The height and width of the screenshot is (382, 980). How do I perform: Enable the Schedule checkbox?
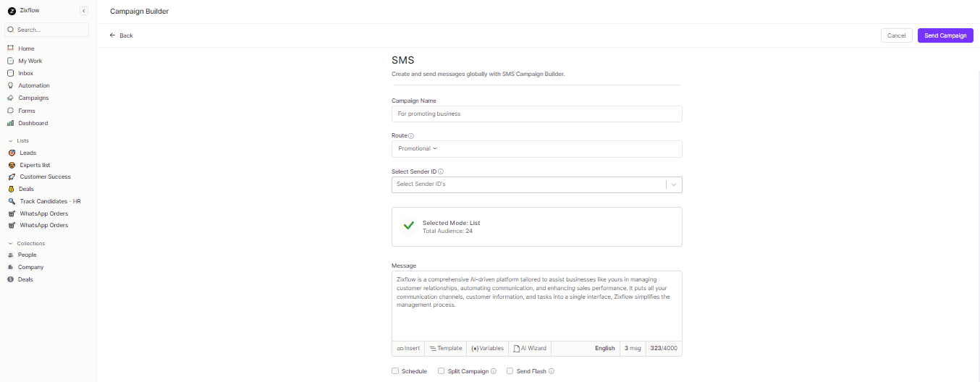pos(395,371)
